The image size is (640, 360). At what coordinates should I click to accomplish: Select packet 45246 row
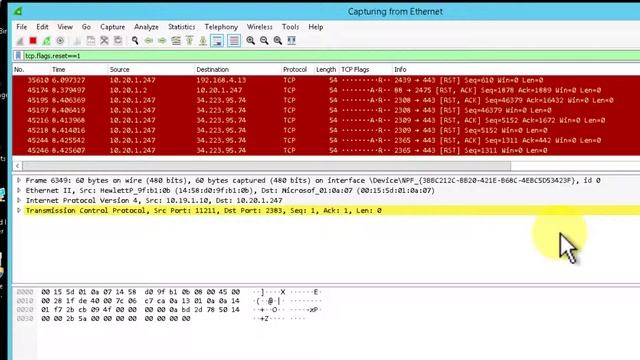326,150
